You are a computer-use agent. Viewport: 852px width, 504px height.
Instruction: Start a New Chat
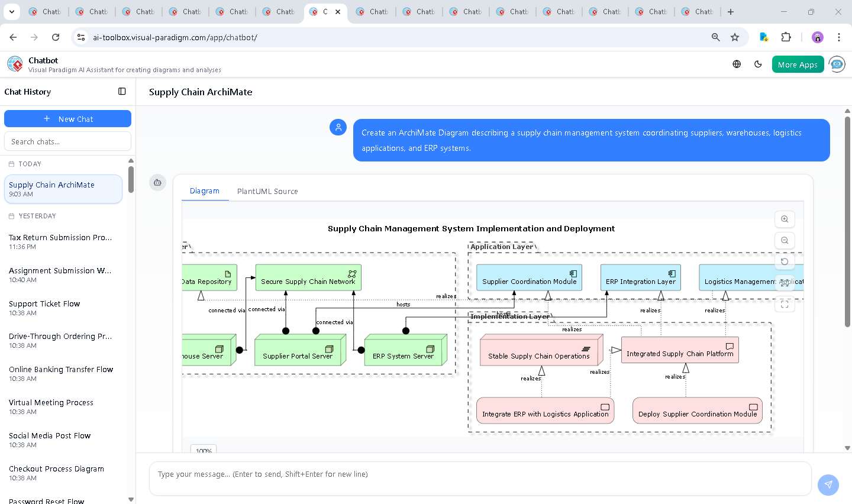coord(67,118)
